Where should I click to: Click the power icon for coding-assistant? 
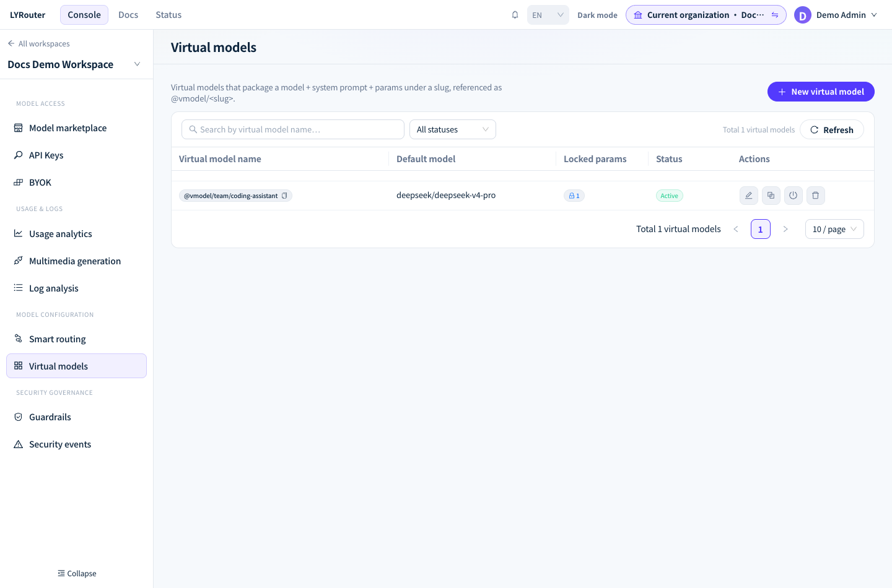pyautogui.click(x=794, y=196)
